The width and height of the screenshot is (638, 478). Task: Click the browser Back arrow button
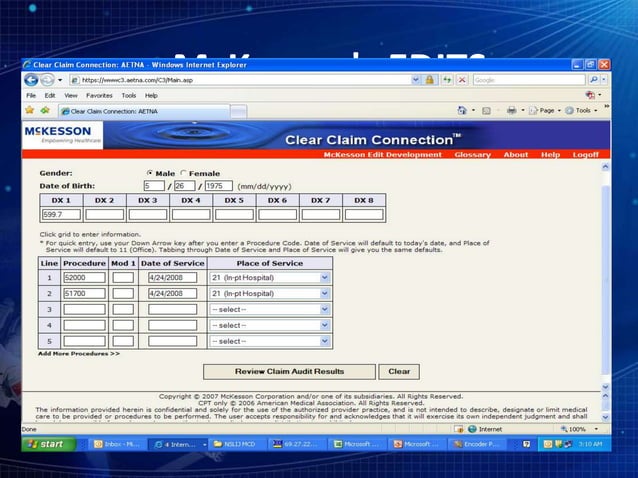point(32,79)
